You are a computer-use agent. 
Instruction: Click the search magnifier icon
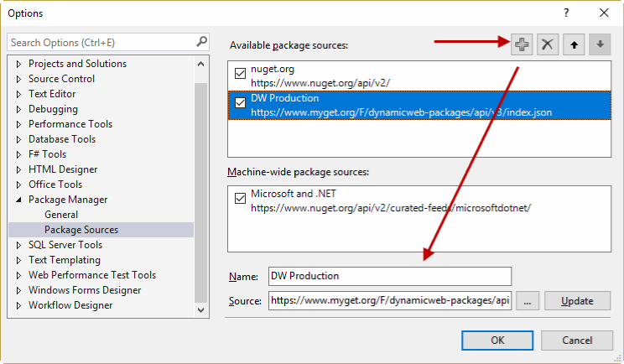tap(201, 41)
